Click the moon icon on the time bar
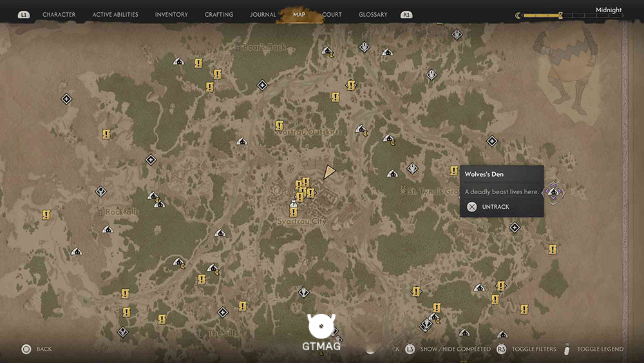The height and width of the screenshot is (363, 644). pyautogui.click(x=518, y=15)
